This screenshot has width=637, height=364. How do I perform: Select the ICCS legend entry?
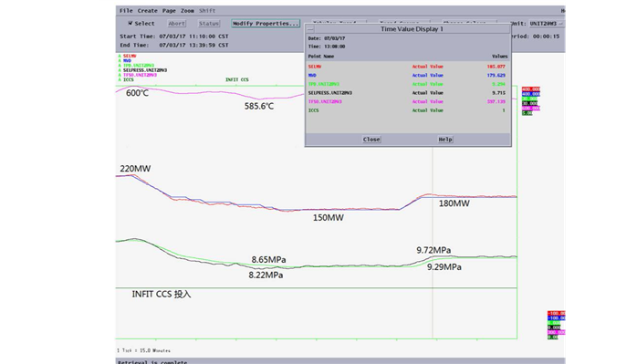point(129,80)
